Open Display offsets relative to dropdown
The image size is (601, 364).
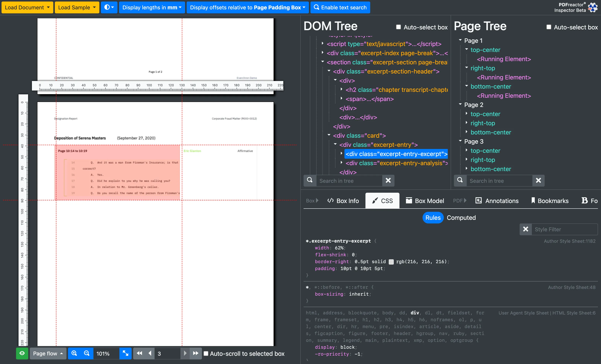(248, 7)
